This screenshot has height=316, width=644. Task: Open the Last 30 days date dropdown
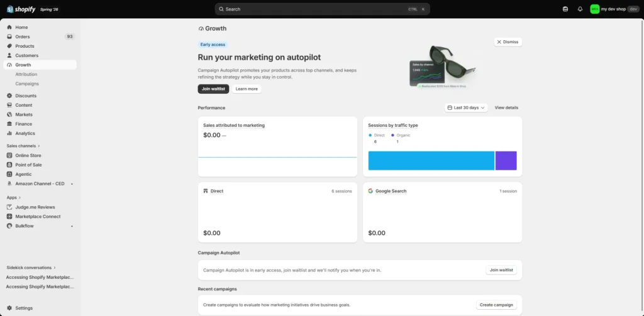(x=466, y=108)
